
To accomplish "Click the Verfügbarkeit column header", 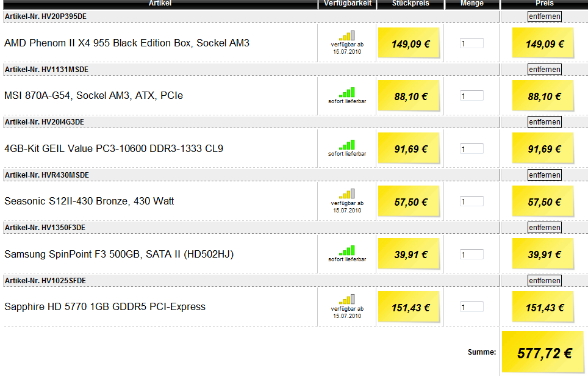I will coord(348,4).
